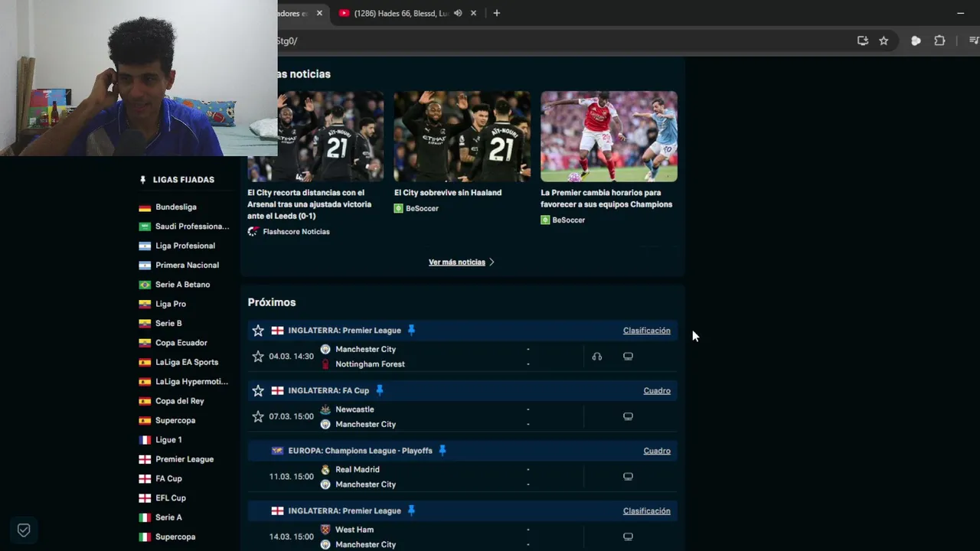The height and width of the screenshot is (551, 980).
Task: Click BeSoccer source under the Premier horarios article
Action: coord(563,220)
